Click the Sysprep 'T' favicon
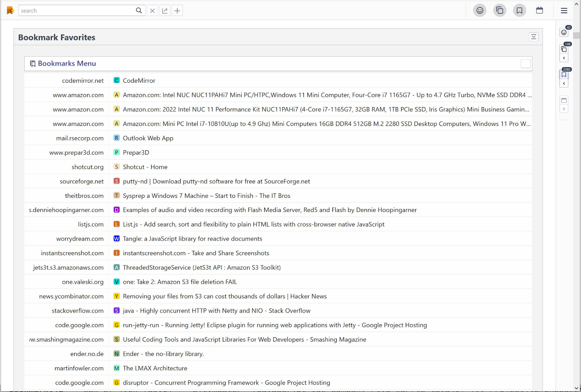 point(117,195)
